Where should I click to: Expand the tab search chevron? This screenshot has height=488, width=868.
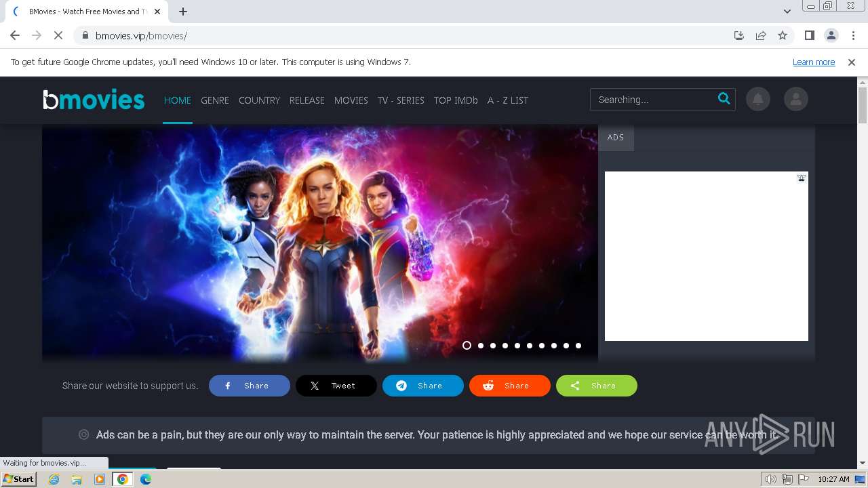point(787,12)
